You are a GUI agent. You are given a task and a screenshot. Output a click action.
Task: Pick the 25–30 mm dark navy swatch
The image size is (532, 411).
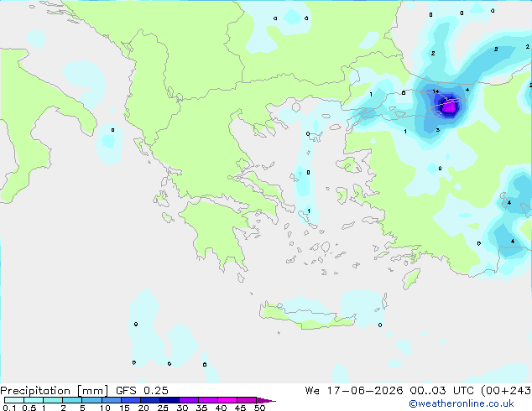pyautogui.click(x=170, y=400)
